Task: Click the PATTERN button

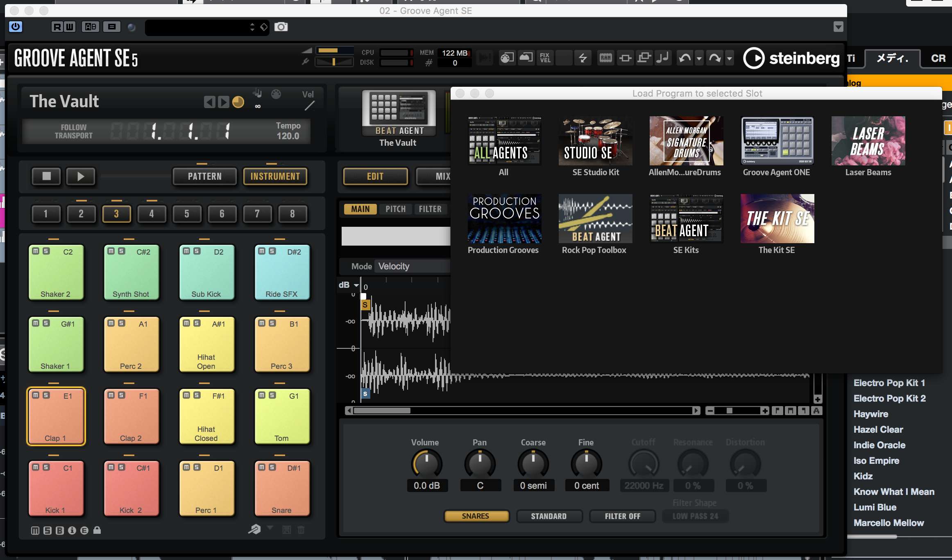Action: point(204,176)
